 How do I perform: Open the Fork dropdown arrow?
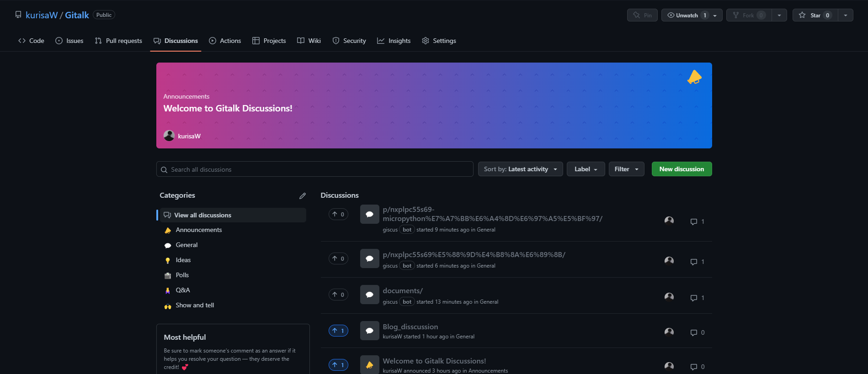point(779,15)
